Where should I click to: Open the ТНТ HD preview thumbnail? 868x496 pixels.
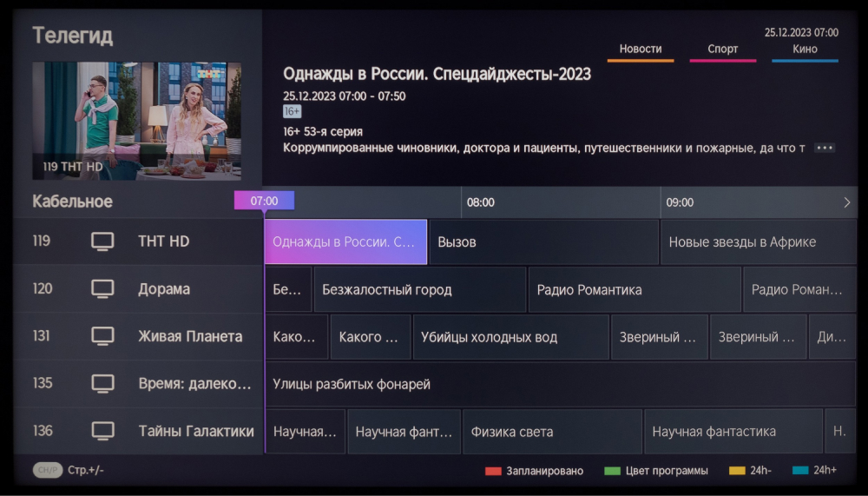click(136, 120)
